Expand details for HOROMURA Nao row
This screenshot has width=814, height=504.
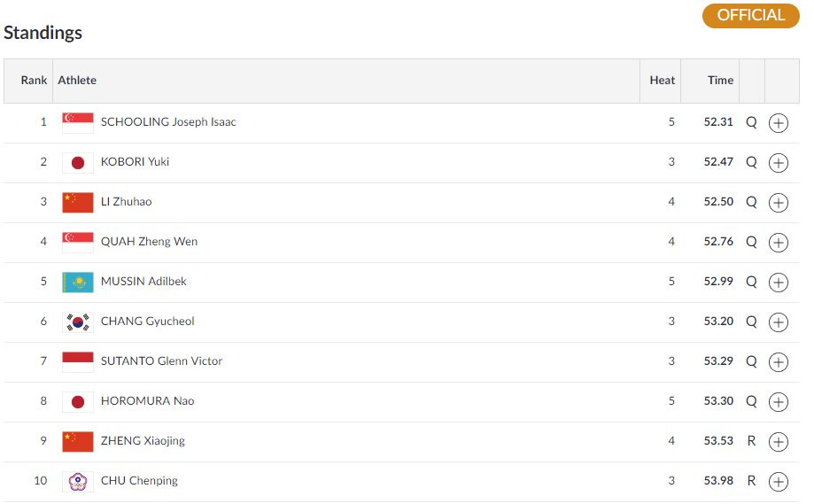point(778,402)
